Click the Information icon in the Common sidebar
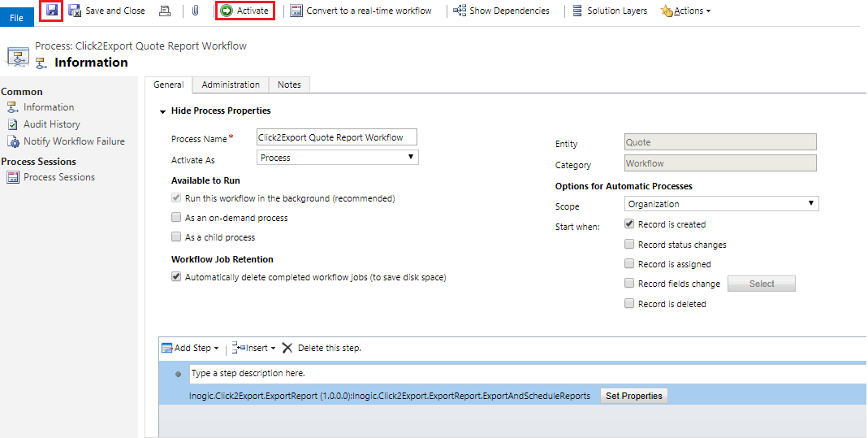The image size is (868, 438). point(13,107)
